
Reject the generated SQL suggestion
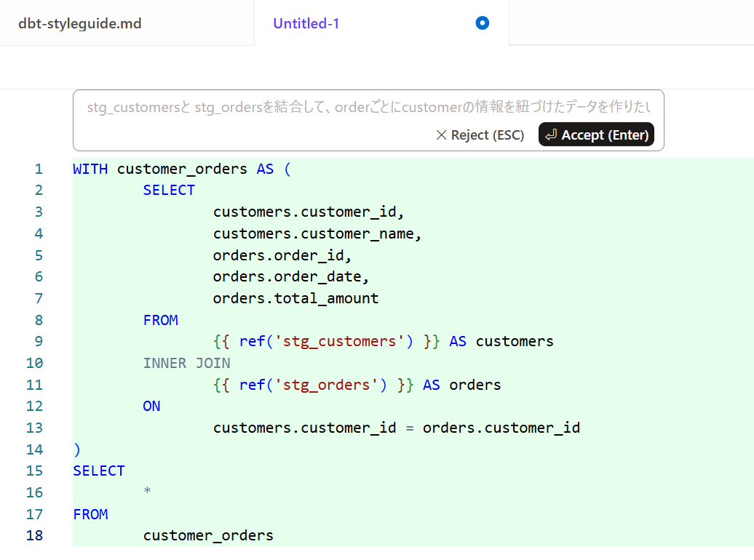point(480,135)
